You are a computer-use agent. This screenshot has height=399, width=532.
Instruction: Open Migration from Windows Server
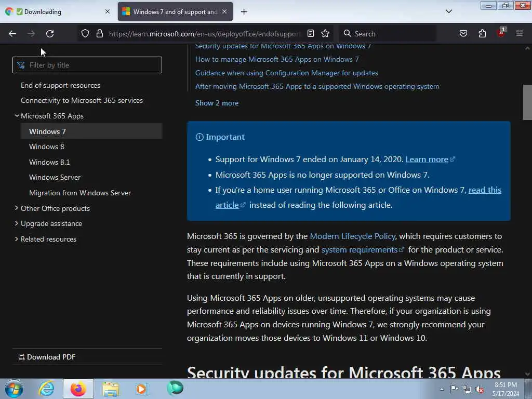[x=80, y=193]
